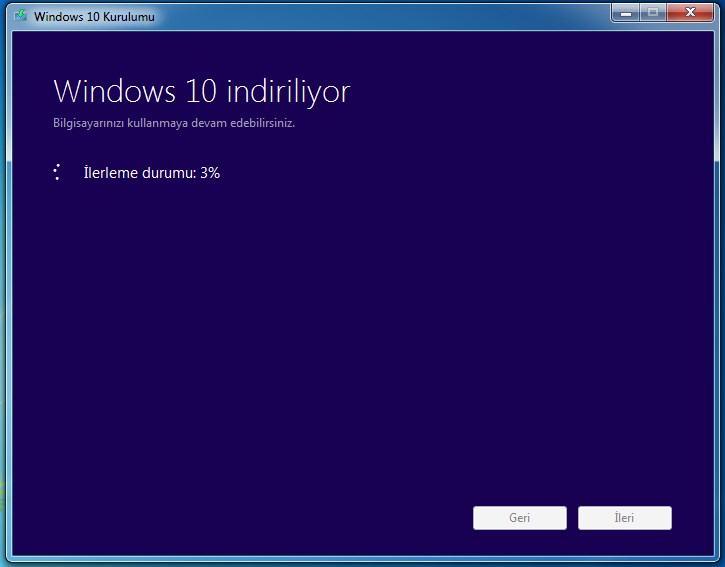The image size is (725, 567).
Task: Click the "Windows 10 indiriliyor" heading
Action: 201,91
